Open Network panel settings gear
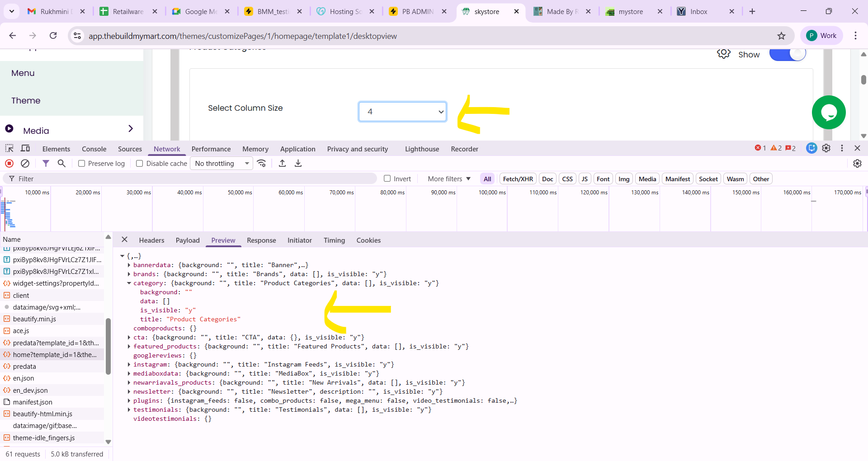The height and width of the screenshot is (461, 868). [x=857, y=164]
